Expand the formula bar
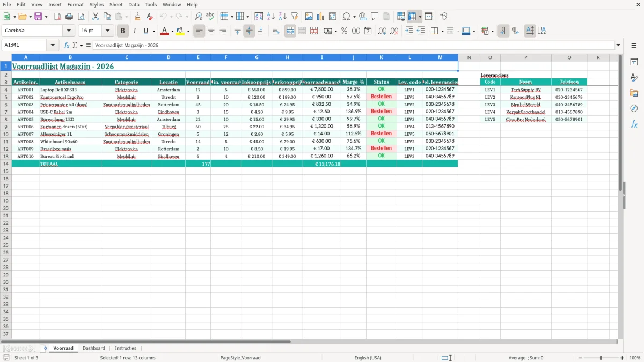 pyautogui.click(x=618, y=46)
